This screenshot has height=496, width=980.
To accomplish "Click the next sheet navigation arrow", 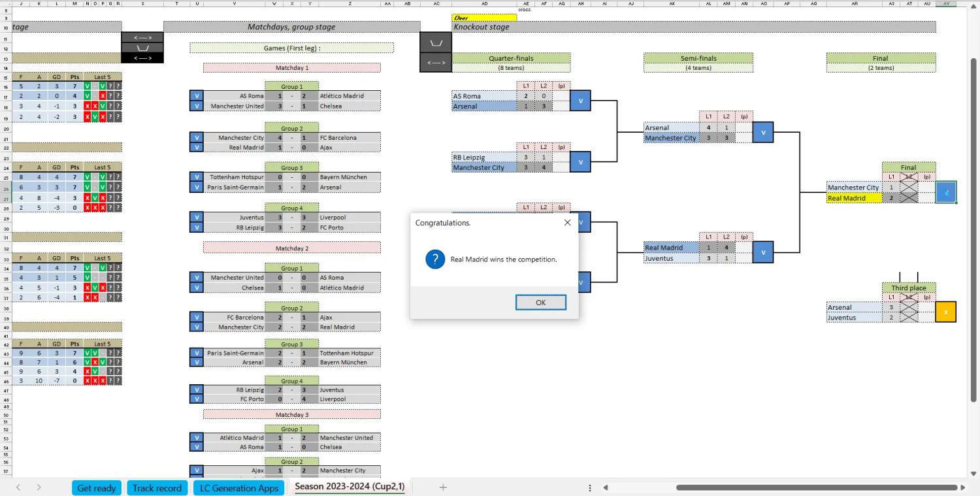I will (x=39, y=488).
